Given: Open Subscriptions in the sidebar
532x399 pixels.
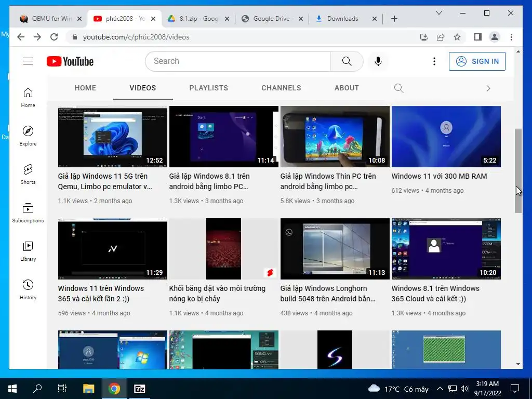Looking at the screenshot, I should (28, 212).
